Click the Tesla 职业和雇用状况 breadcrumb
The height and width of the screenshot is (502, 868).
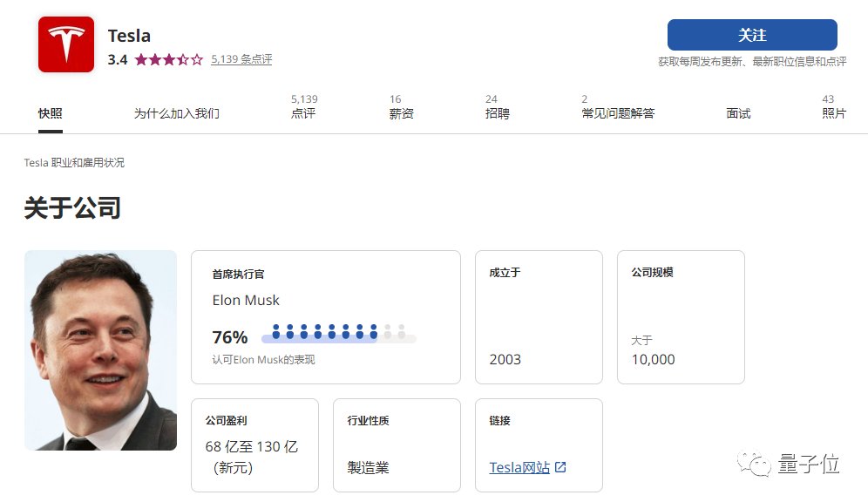tap(76, 162)
